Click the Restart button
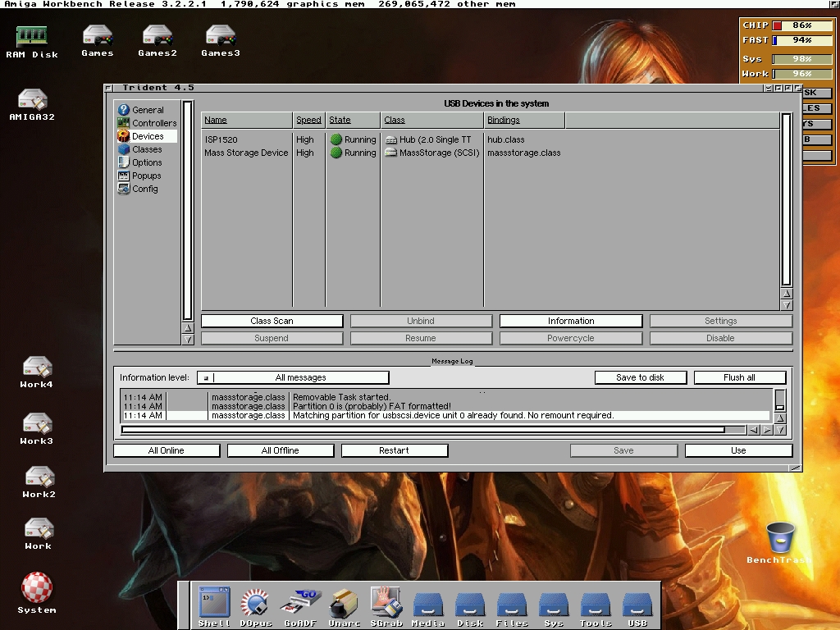Viewport: 840px width, 630px height. tap(395, 450)
